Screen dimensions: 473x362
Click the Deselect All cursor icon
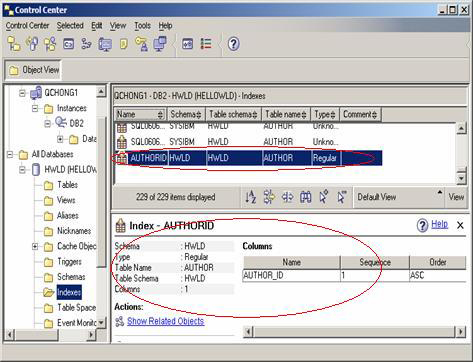click(342, 197)
